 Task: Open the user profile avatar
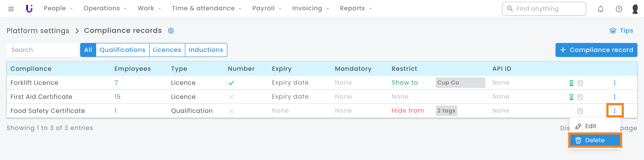(635, 9)
